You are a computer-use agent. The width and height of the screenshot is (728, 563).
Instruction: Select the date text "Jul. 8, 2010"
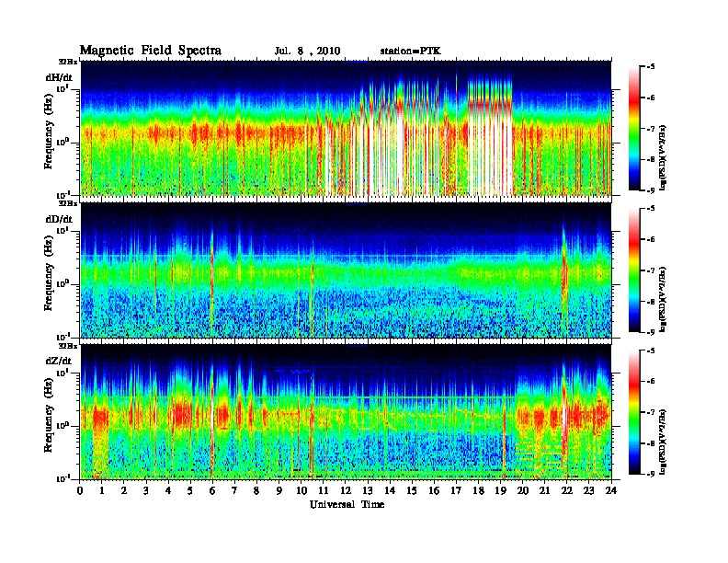pyautogui.click(x=307, y=52)
